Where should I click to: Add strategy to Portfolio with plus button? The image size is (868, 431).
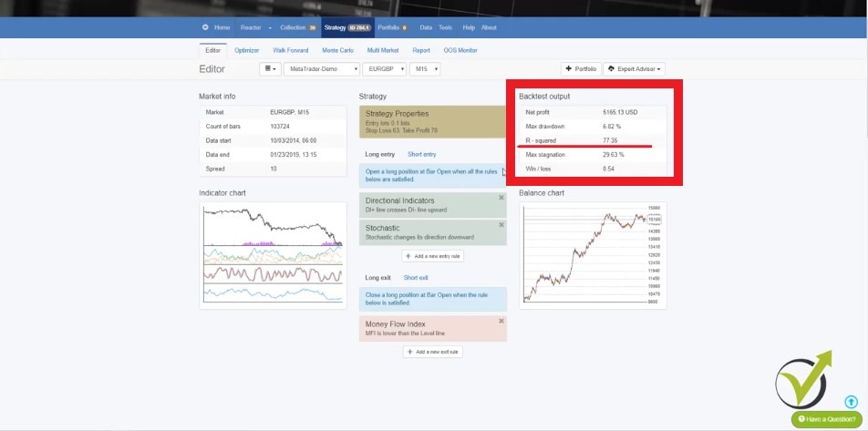coord(581,68)
